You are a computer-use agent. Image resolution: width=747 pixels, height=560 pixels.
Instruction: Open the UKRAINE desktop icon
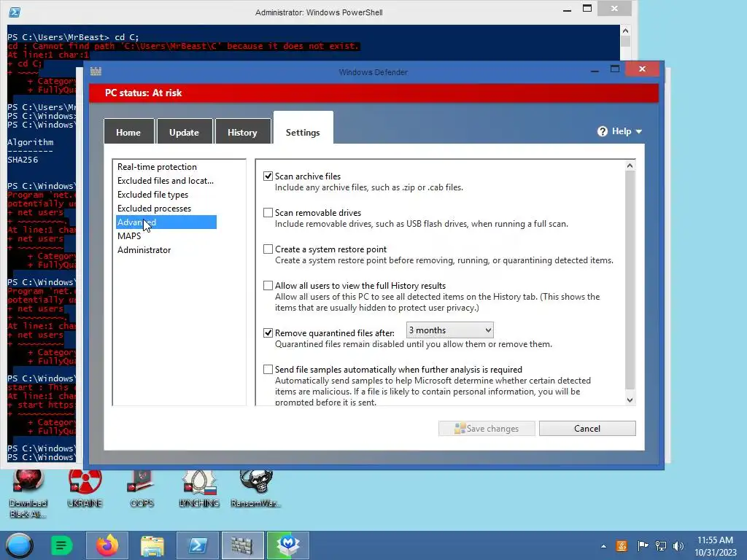85,489
